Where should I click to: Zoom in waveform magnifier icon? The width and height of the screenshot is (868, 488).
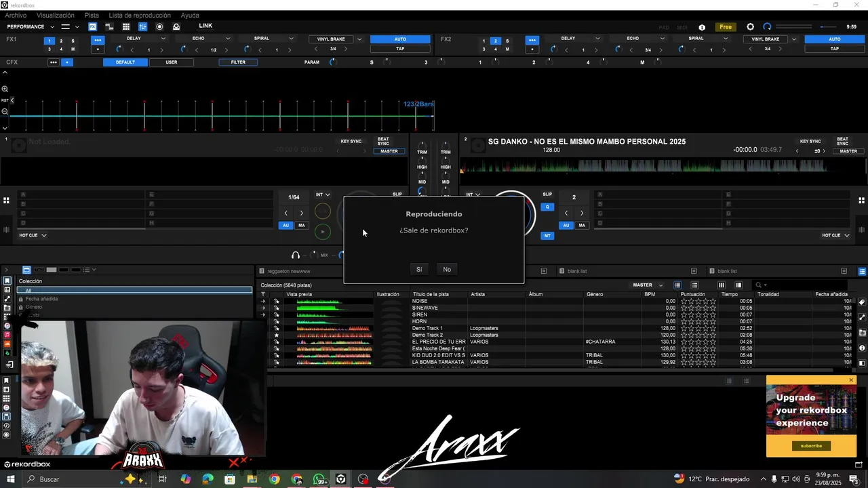point(5,89)
